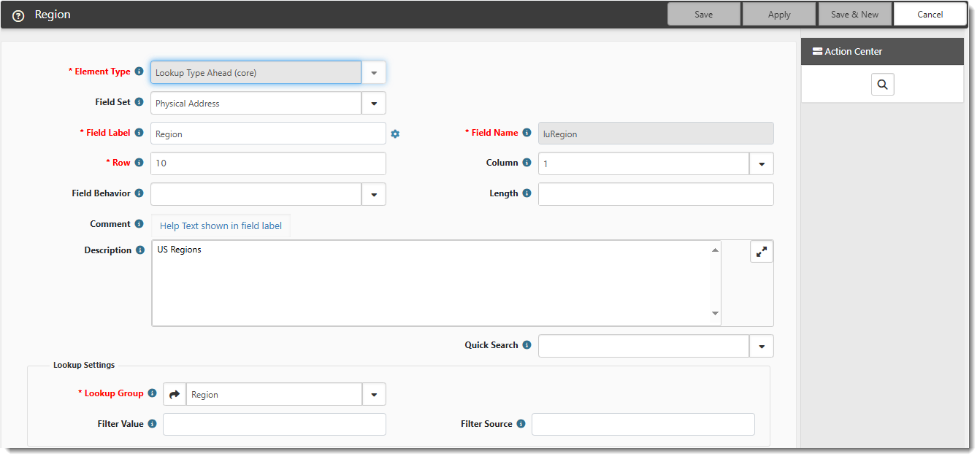Click the info icon next to Filter Source

pos(521,424)
